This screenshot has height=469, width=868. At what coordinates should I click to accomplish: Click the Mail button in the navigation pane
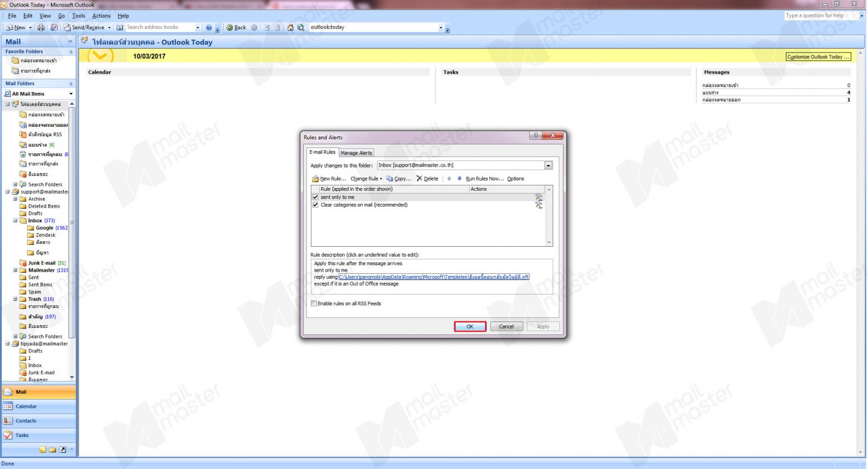[39, 391]
